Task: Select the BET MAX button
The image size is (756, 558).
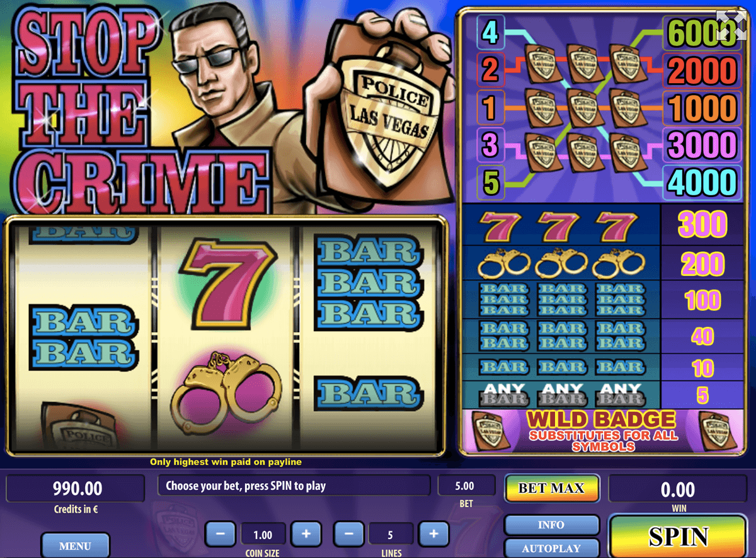Action: point(552,488)
